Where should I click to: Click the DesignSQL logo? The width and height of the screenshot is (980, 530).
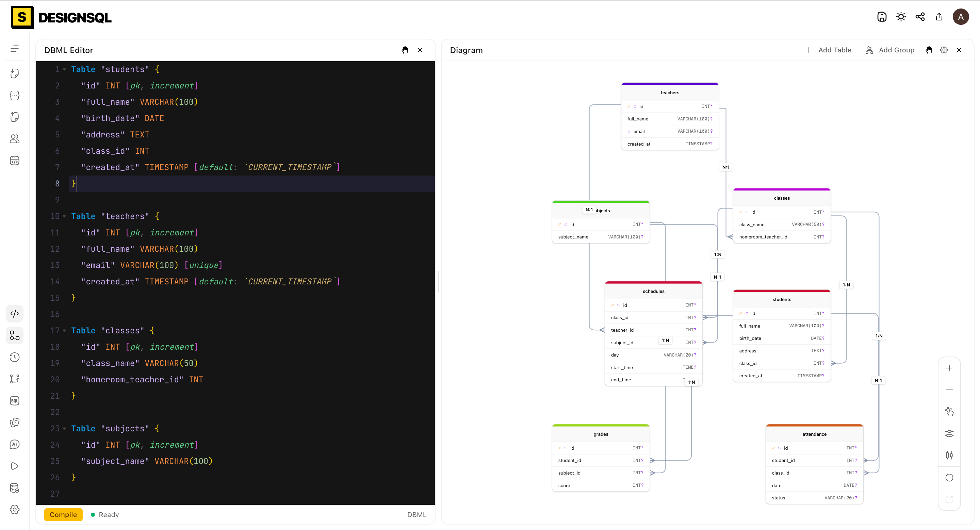tap(61, 17)
